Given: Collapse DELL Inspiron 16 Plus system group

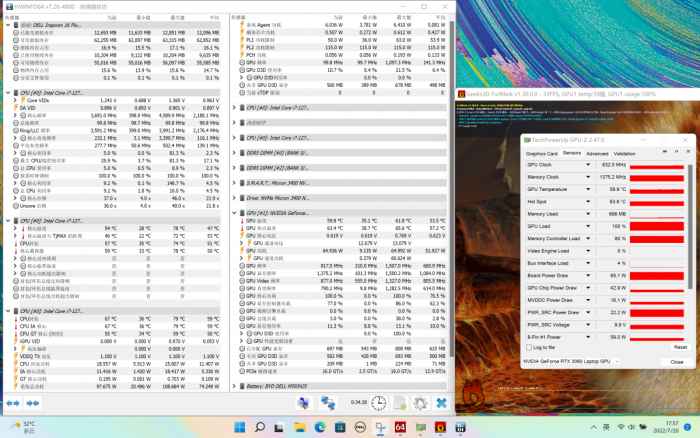Looking at the screenshot, I should pos(8,25).
